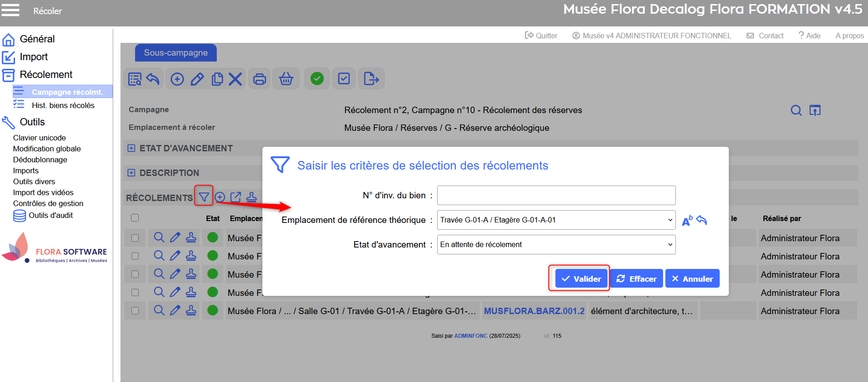Click the delete X icon in the toolbar

pos(235,79)
